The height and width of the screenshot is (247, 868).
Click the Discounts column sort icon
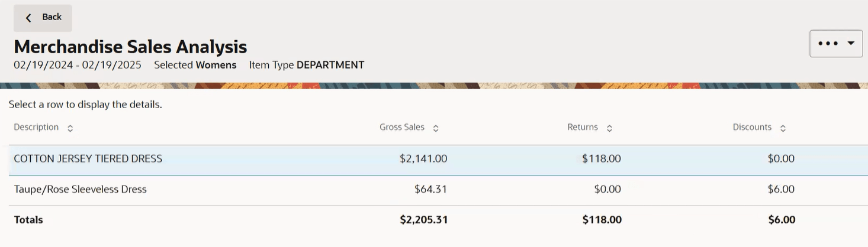[x=783, y=128]
